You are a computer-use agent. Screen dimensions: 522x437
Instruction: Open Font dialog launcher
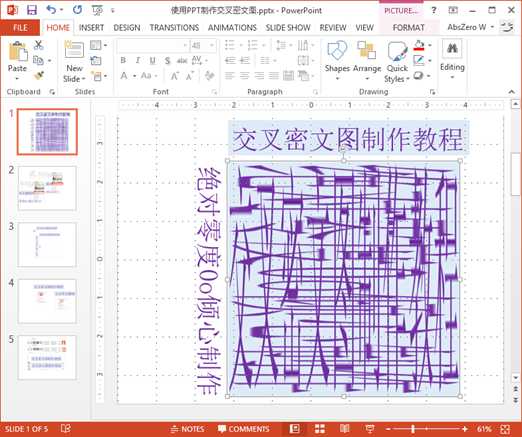pos(214,92)
